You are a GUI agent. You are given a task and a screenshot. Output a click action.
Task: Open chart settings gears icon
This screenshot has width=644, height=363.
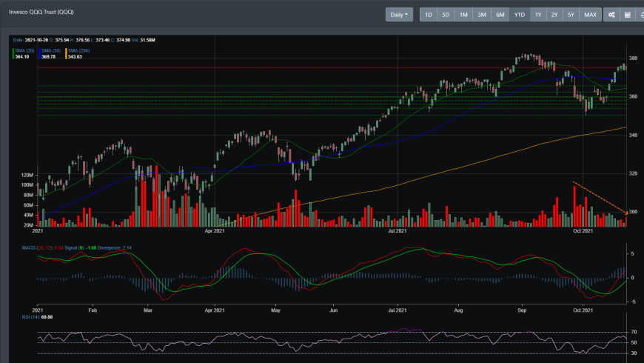click(611, 15)
